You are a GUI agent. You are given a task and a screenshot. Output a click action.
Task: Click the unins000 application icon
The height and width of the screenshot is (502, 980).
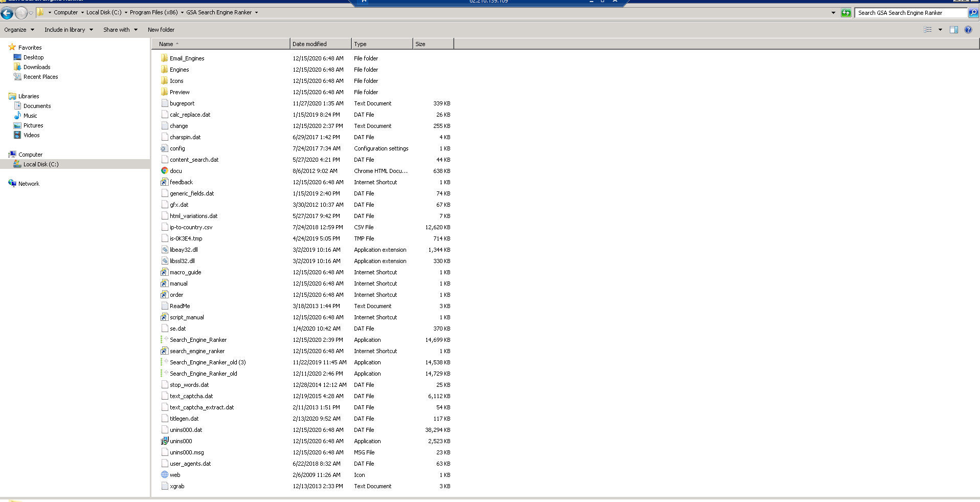pos(165,441)
